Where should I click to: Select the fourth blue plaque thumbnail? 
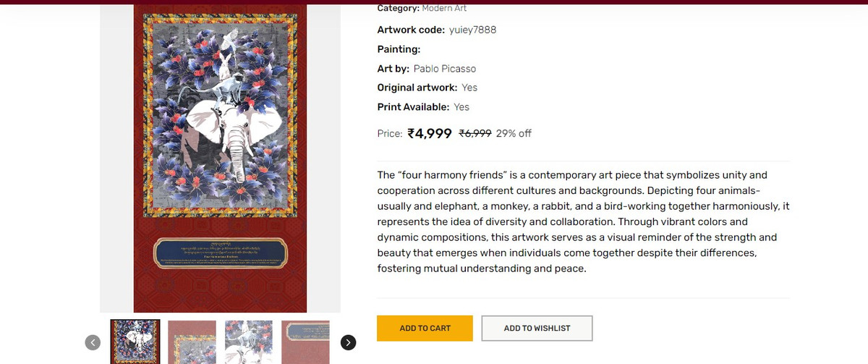pos(305,342)
